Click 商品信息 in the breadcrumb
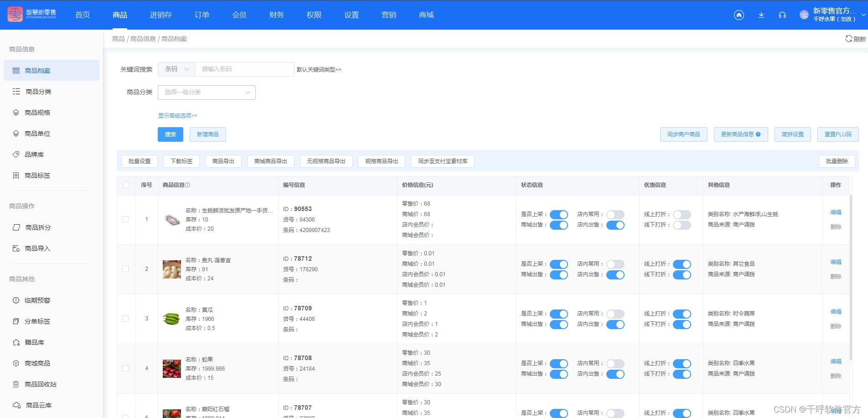Screen dimensions: 868x418 [x=143, y=39]
